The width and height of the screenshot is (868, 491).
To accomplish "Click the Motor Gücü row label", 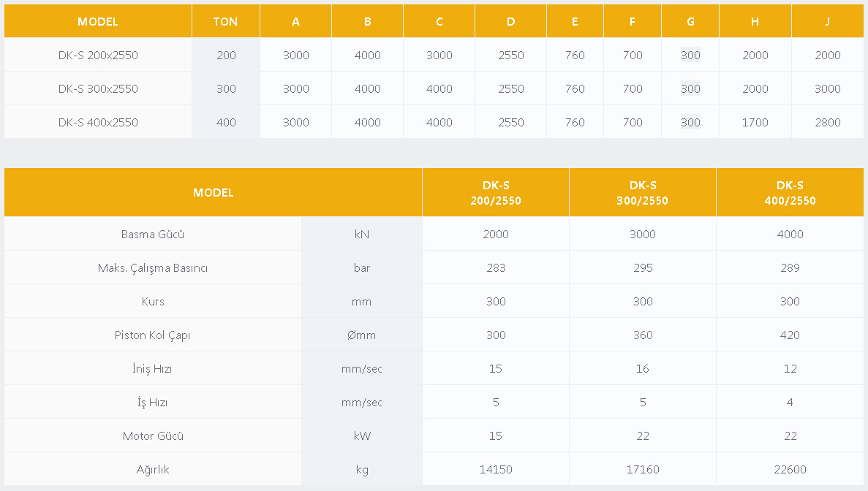I will pos(153,436).
